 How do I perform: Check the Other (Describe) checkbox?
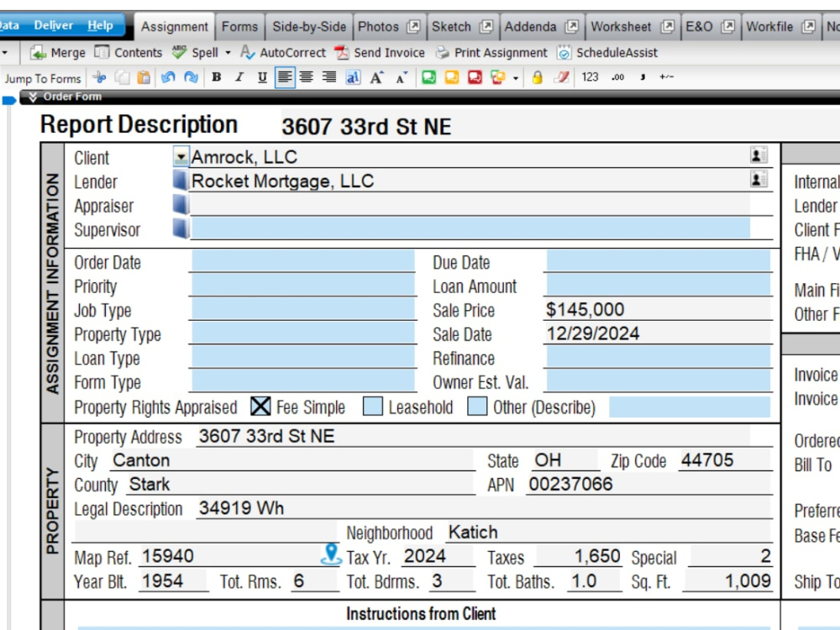pos(477,406)
